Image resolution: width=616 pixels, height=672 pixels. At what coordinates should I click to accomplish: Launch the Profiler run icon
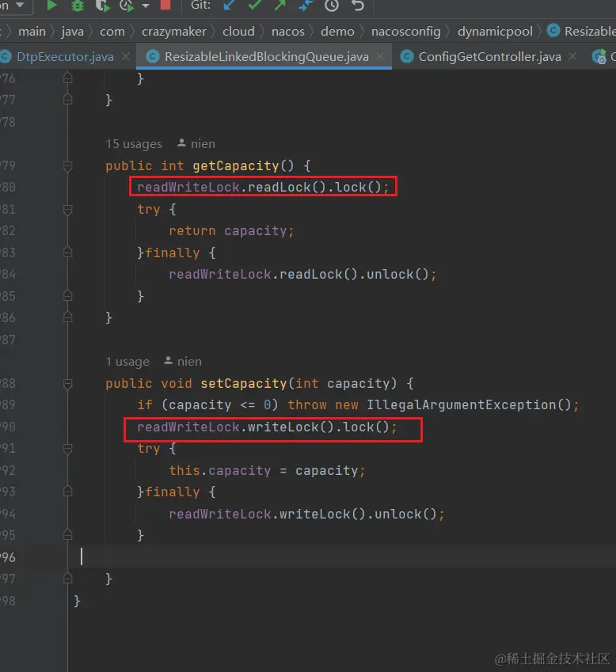[127, 5]
